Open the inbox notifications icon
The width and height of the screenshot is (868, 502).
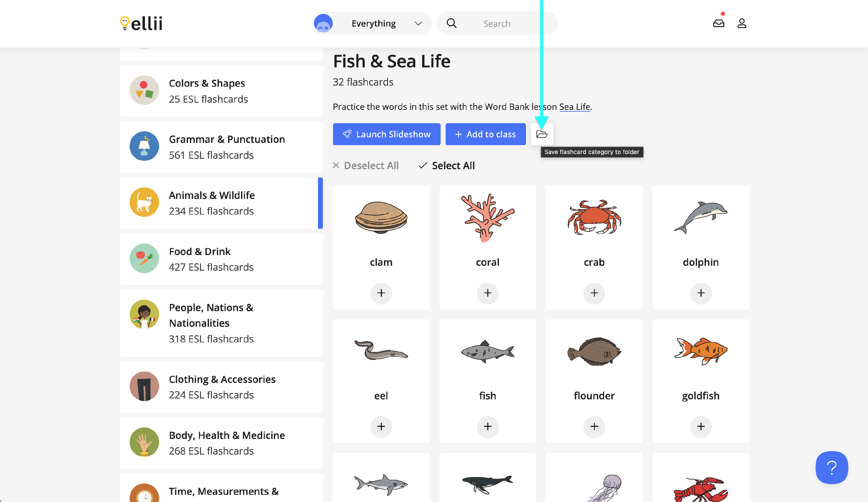[718, 23]
